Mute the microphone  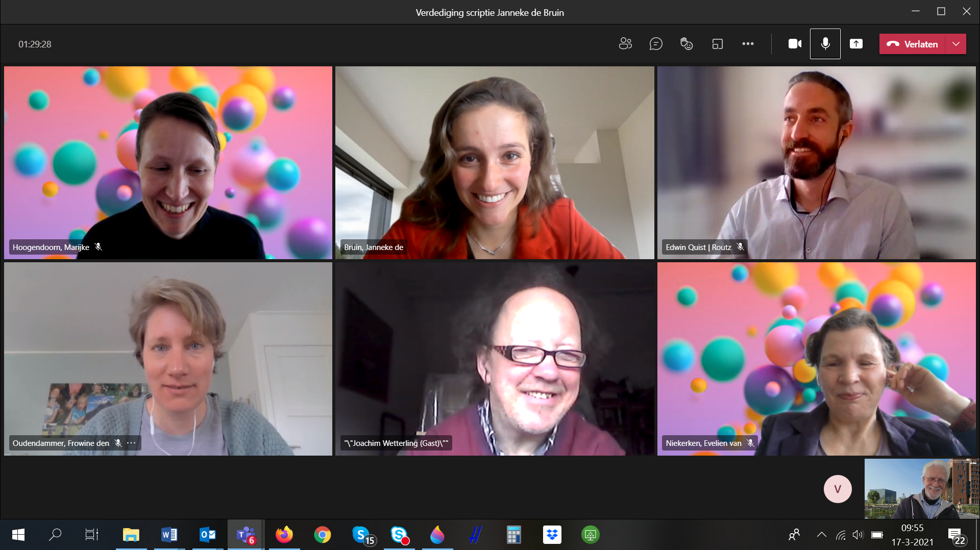(x=825, y=44)
